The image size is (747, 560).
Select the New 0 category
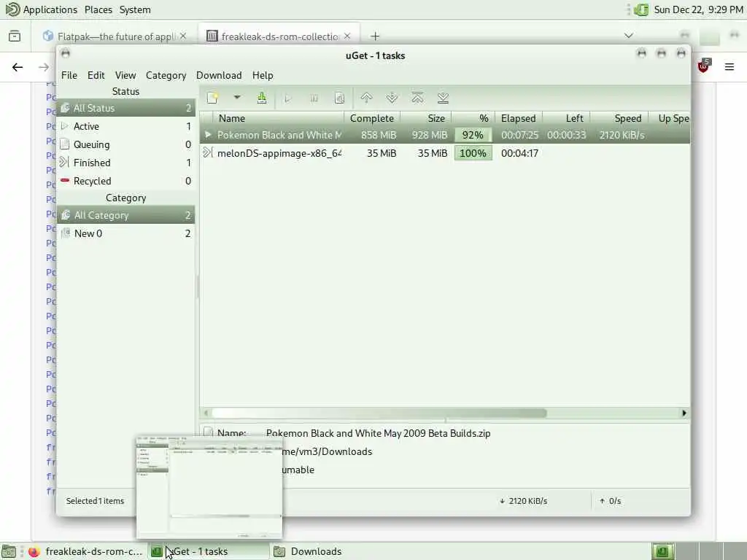click(125, 233)
